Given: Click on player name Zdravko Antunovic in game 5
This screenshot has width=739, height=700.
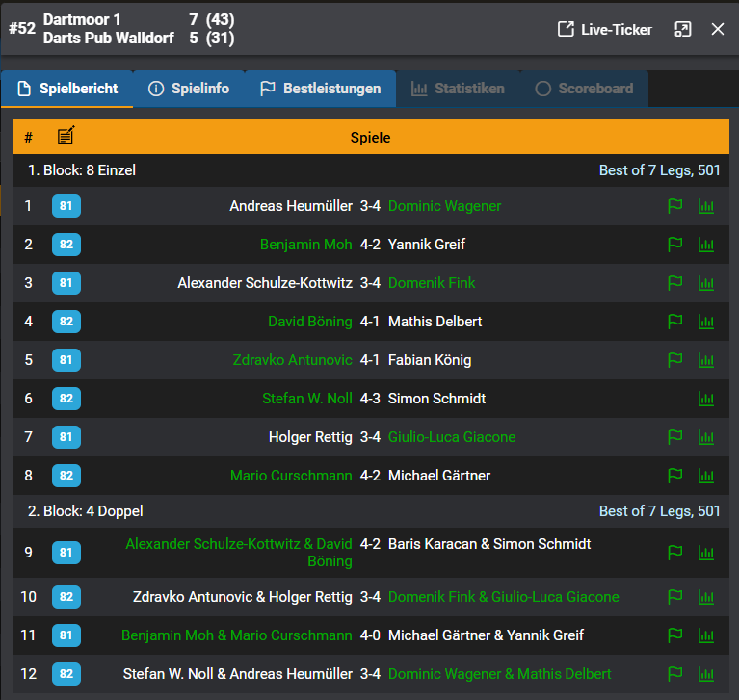Looking at the screenshot, I should coord(292,360).
